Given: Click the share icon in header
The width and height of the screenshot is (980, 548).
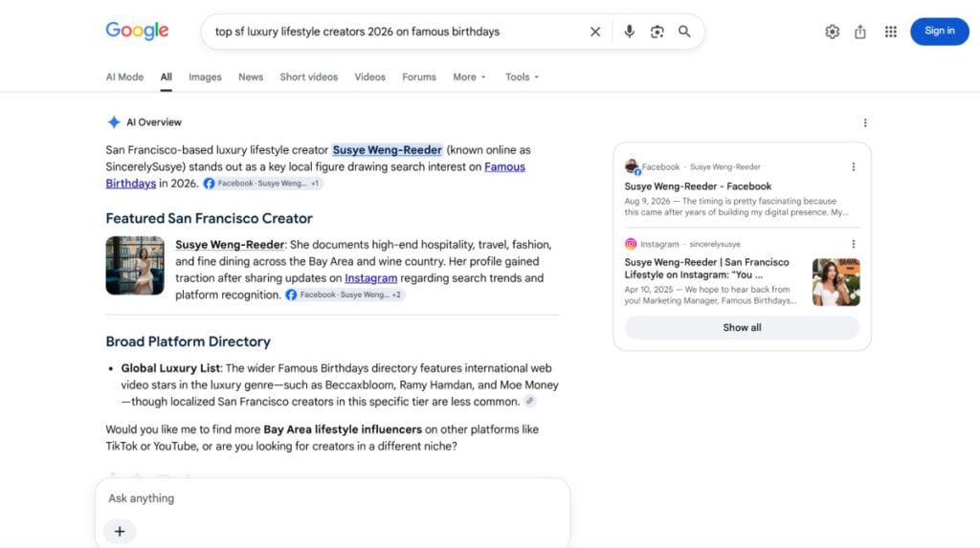Looking at the screenshot, I should [x=860, y=32].
